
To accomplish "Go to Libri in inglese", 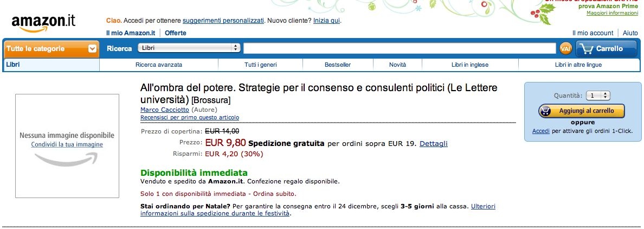I will click(x=469, y=65).
